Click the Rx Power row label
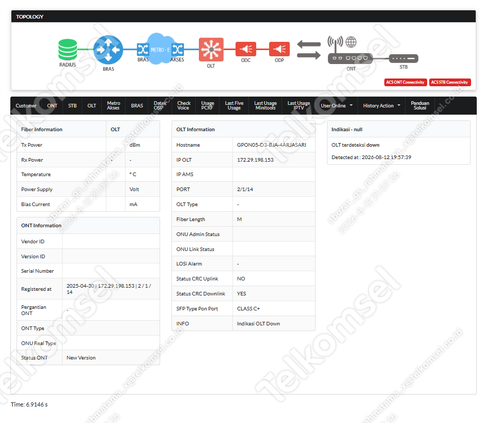 (x=32, y=160)
